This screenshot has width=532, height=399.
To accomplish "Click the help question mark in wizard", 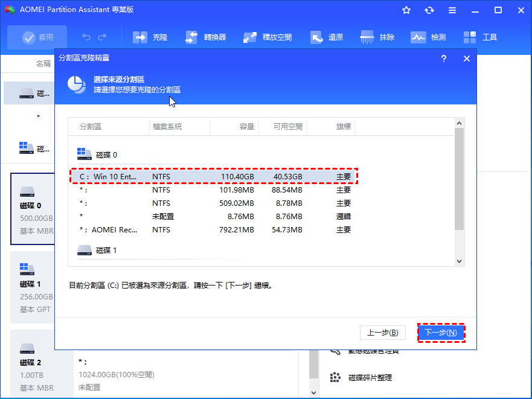I will pos(443,59).
